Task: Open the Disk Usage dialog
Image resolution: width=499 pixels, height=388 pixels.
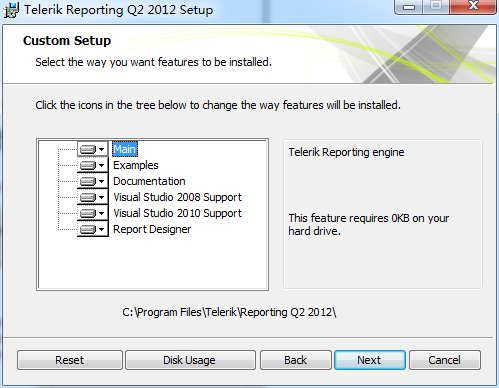Action: click(190, 360)
